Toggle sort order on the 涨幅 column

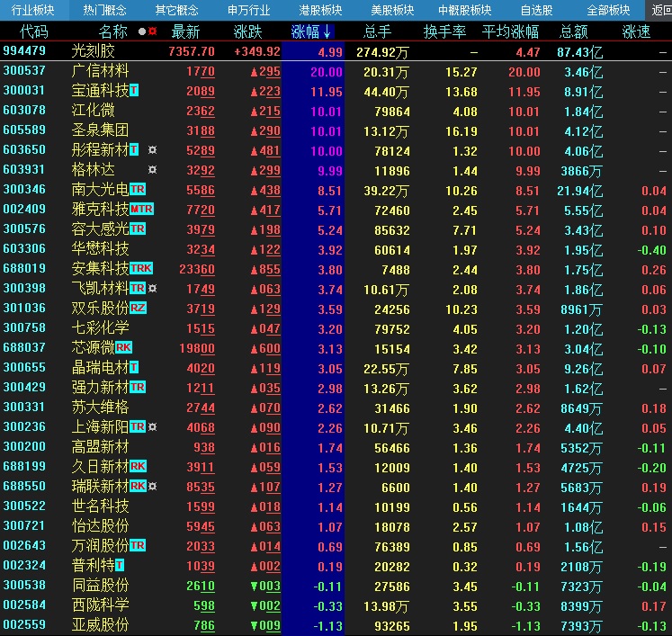[311, 31]
